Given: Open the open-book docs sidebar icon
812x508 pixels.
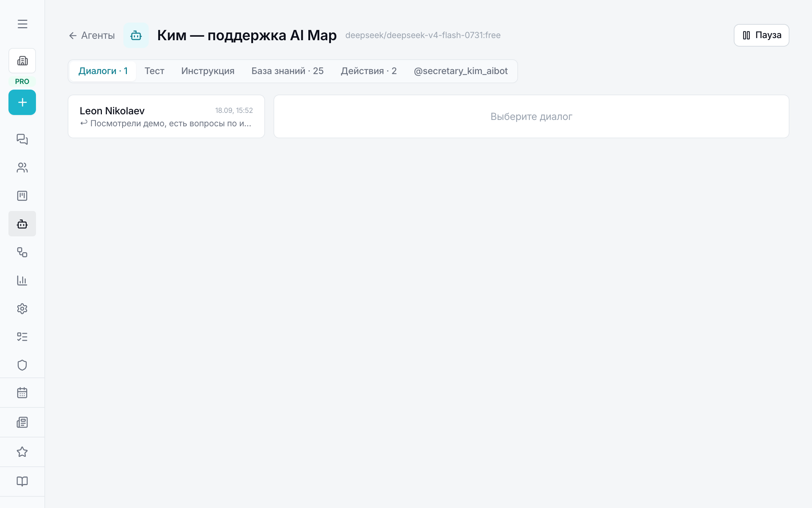Looking at the screenshot, I should tap(22, 482).
